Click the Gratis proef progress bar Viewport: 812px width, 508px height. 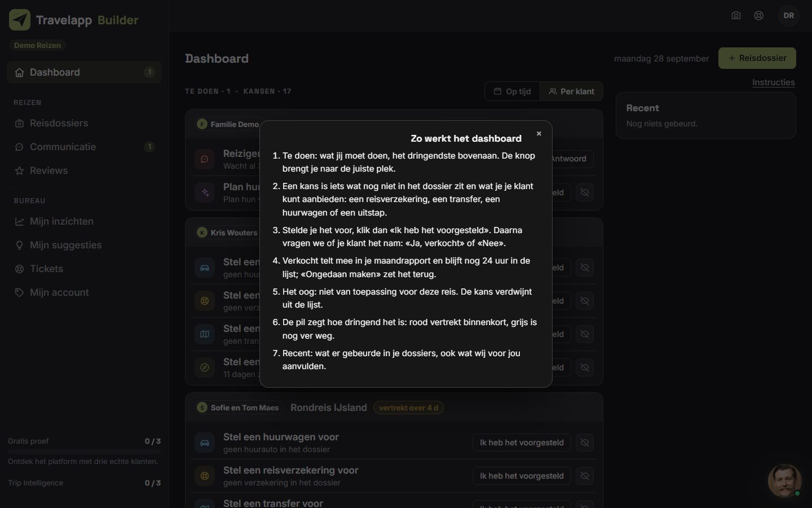pyautogui.click(x=85, y=452)
